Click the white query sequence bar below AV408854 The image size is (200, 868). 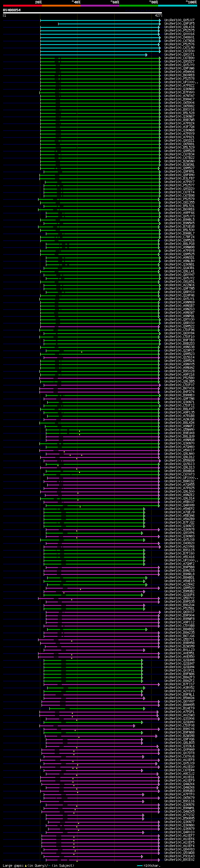pyautogui.click(x=82, y=13)
